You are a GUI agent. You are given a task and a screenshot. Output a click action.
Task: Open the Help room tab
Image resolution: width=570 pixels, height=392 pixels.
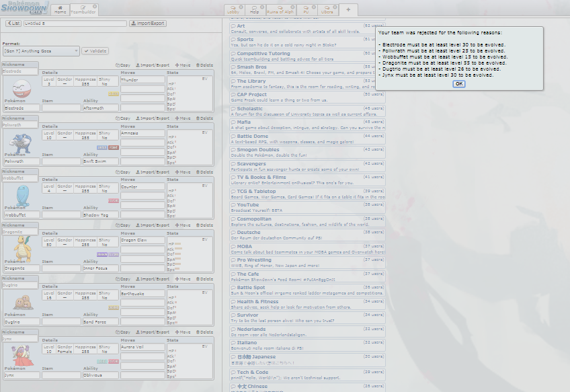(255, 10)
